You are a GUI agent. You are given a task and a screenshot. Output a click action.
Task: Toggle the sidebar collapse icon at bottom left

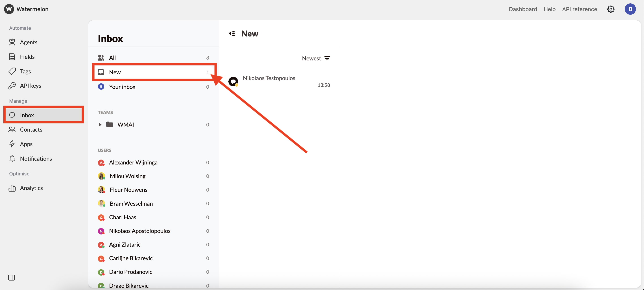(x=11, y=277)
